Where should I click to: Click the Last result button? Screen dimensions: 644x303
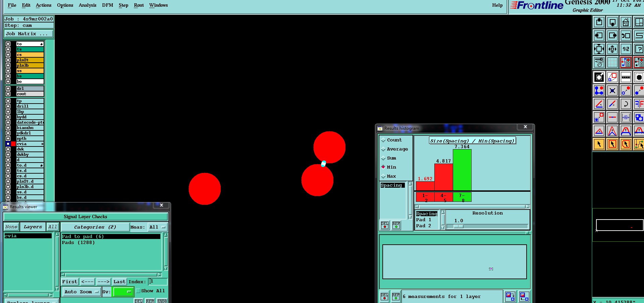tap(119, 282)
